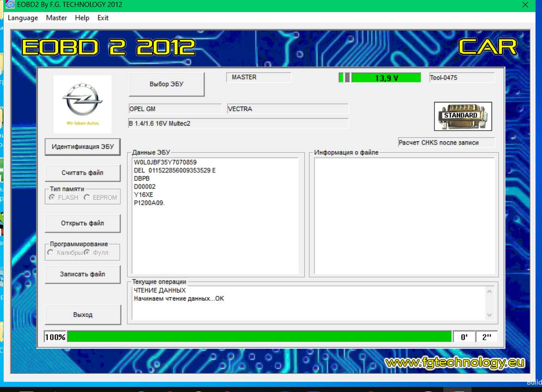The height and width of the screenshot is (392, 542).
Task: Select the EEPROM memory type radio button
Action: tap(87, 197)
